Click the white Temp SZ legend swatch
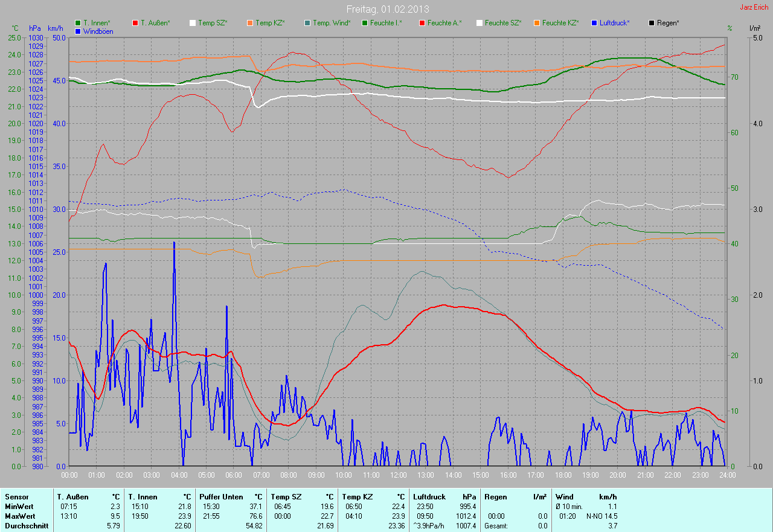 tap(193, 23)
